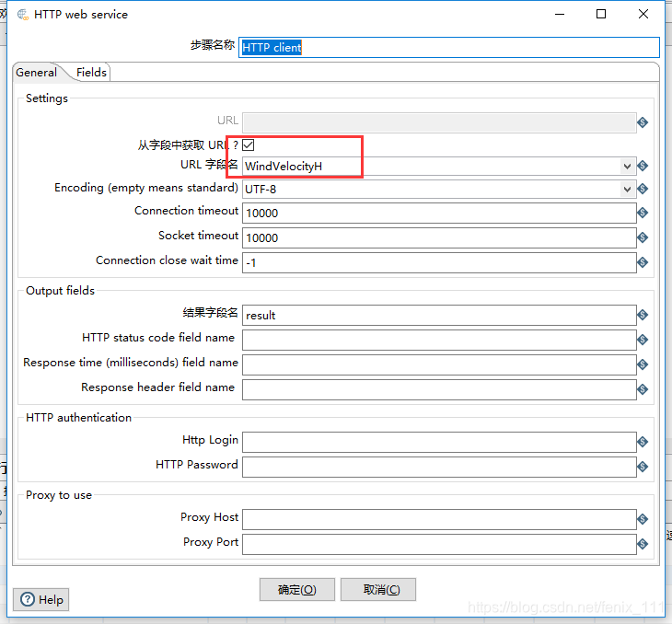Click the variable icon beside Connection timeout
Viewport: 672px width, 624px height.
pos(643,213)
